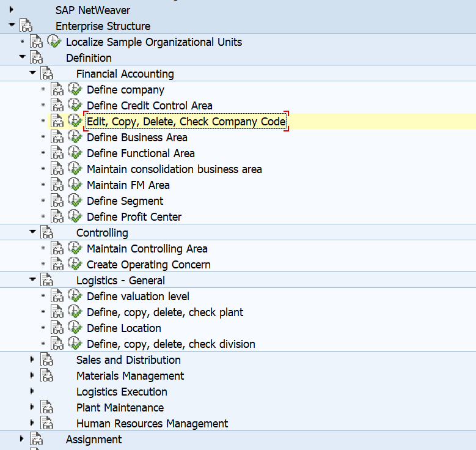Viewport: 476px width, 450px height.
Task: Expand the Materials Management node
Action: pos(32,375)
